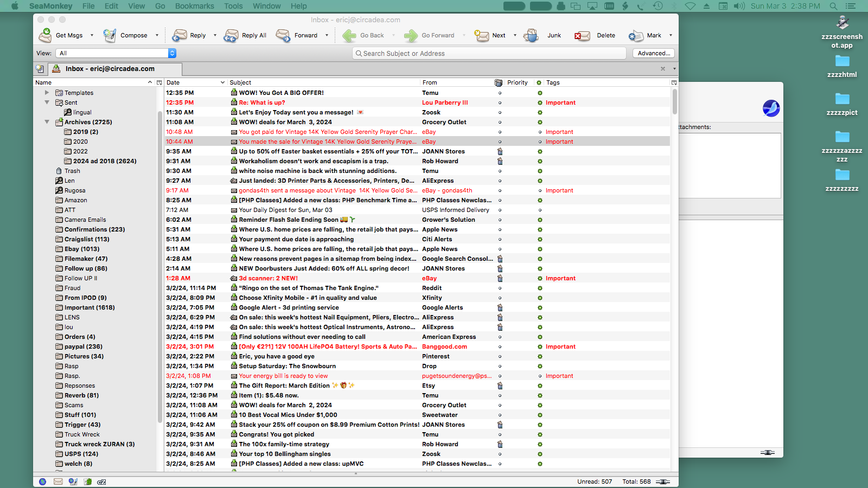
Task: Open the Ebay (1013) folder
Action: click(81, 249)
